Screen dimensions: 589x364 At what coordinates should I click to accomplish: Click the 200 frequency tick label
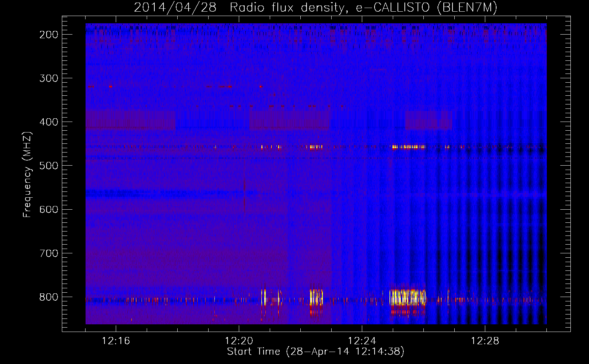tap(49, 35)
